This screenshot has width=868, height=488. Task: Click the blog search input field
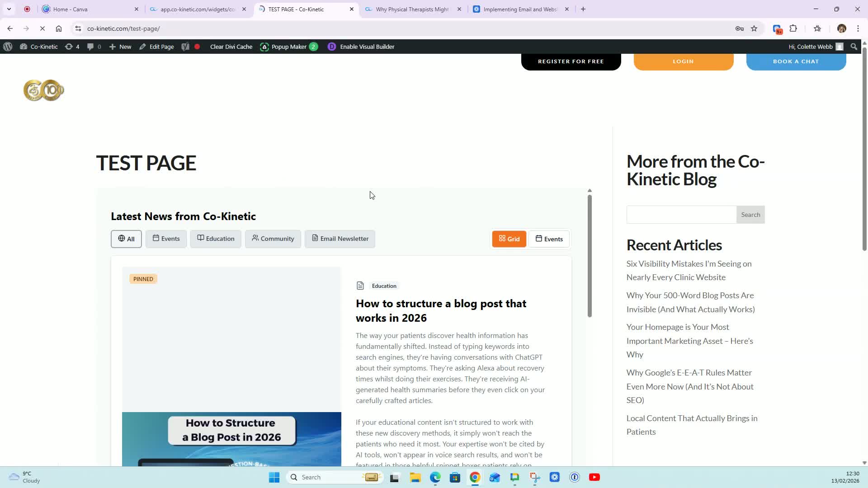click(x=681, y=215)
